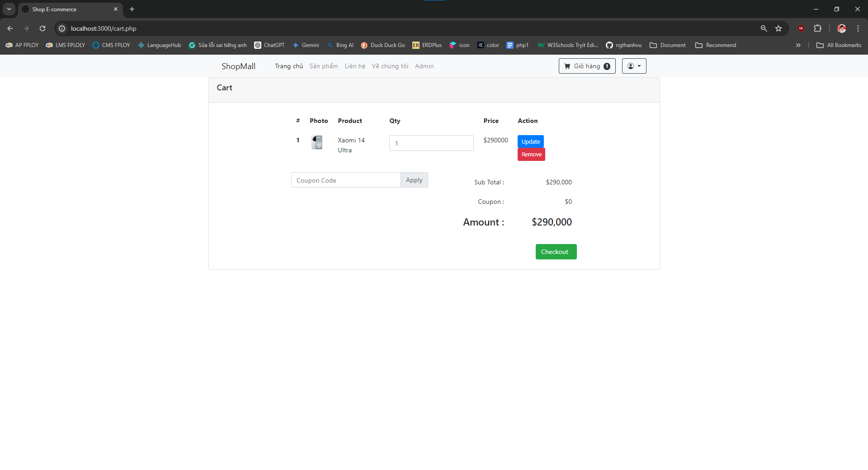
Task: Click the Xaomi 14 Ultra product thumbnail
Action: [x=317, y=142]
